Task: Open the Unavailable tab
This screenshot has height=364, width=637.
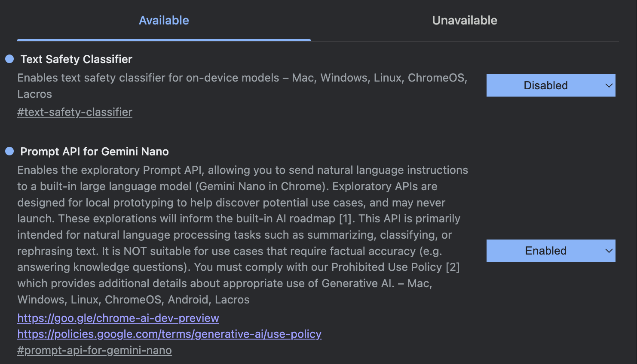Action: (464, 21)
